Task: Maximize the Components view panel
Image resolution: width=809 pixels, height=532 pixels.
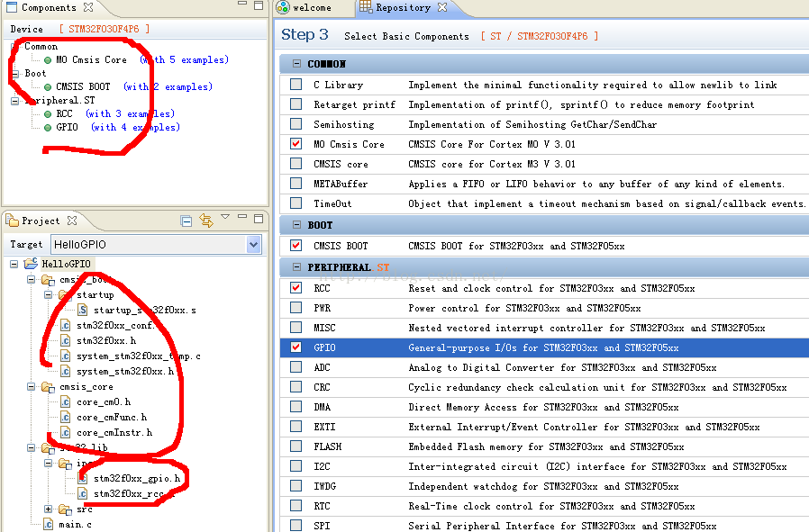Action: 259,5
